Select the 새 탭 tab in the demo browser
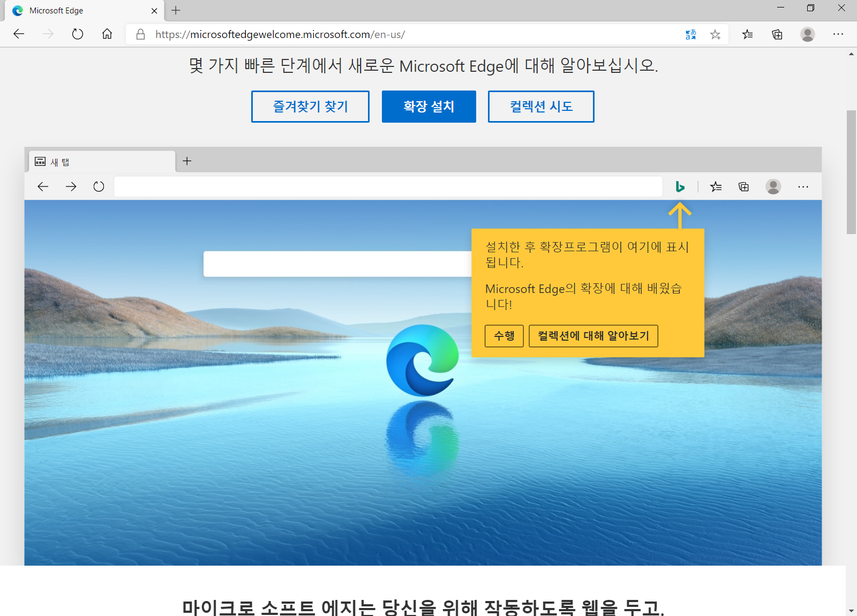 [102, 161]
